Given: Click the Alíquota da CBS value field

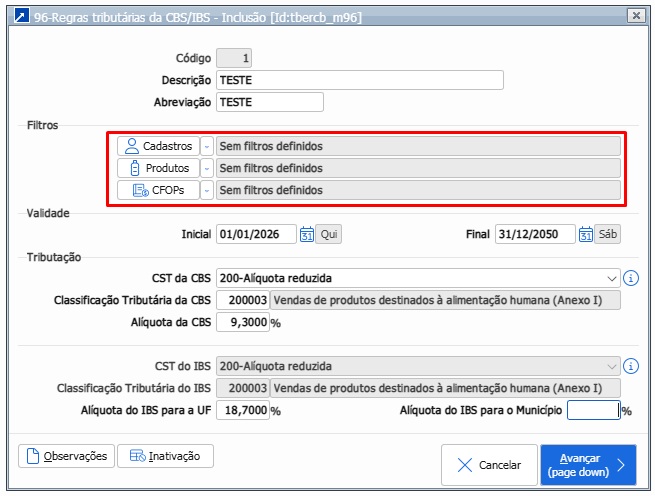Looking at the screenshot, I should (242, 322).
